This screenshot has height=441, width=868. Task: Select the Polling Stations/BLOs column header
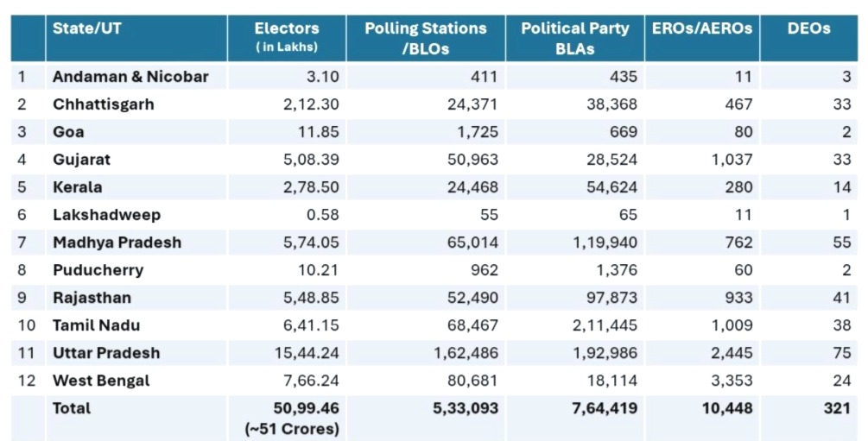click(426, 39)
